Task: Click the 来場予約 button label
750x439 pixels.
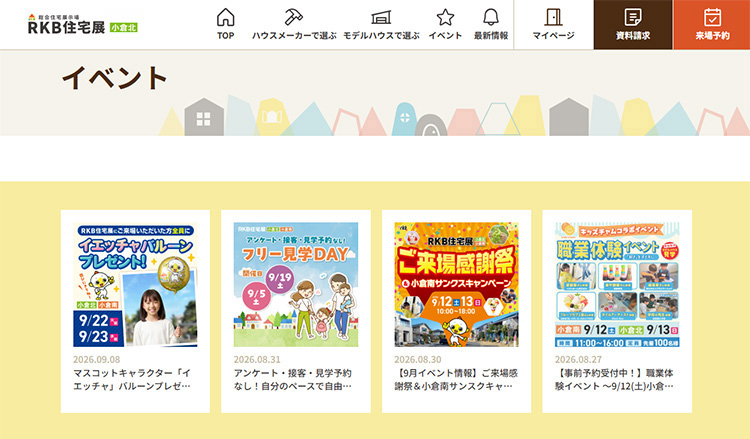Action: pos(712,35)
